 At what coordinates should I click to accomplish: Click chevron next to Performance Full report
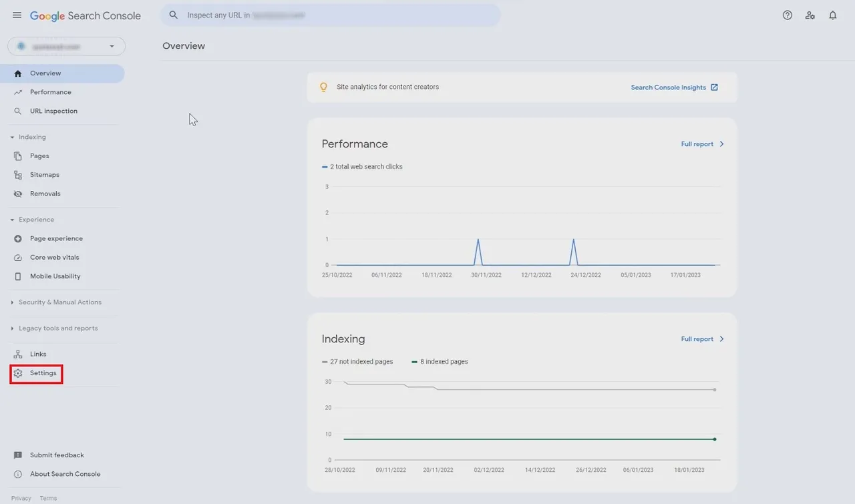pyautogui.click(x=721, y=144)
